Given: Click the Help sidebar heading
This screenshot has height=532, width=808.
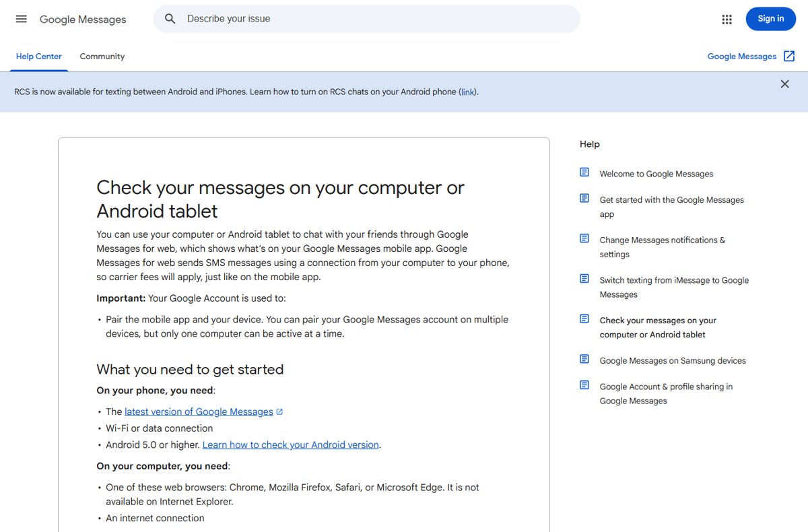Looking at the screenshot, I should click(589, 144).
